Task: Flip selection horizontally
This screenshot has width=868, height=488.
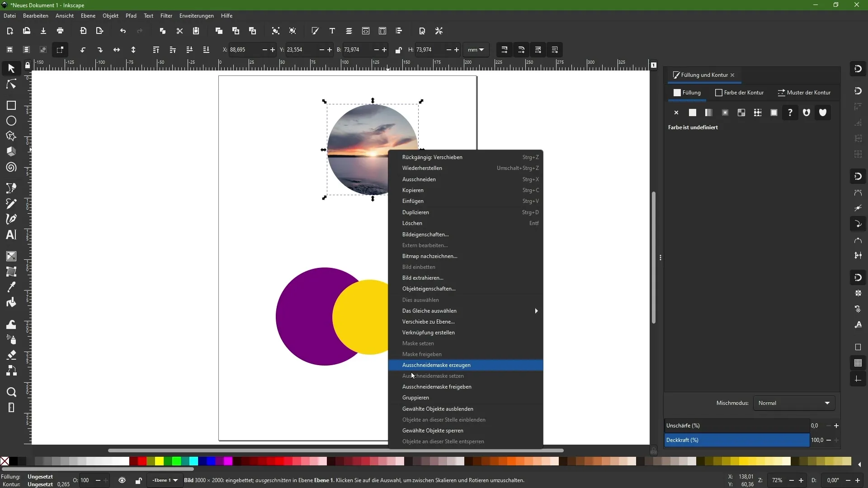Action: point(117,50)
